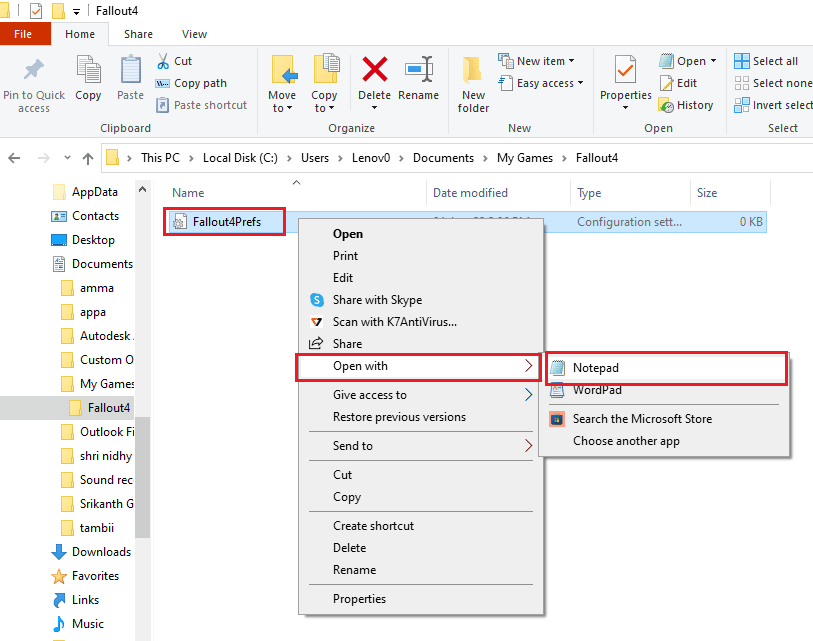Select Desktop in navigation pane
The width and height of the screenshot is (813, 641).
tap(83, 240)
